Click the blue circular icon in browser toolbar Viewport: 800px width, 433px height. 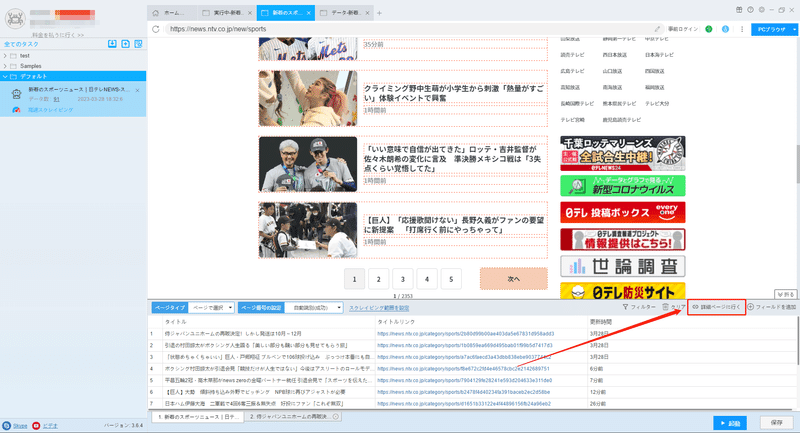click(725, 29)
